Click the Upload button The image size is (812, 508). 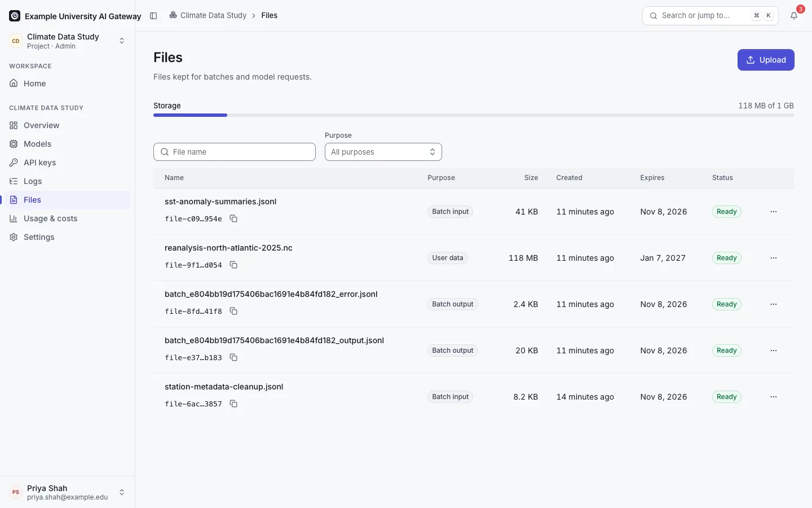pyautogui.click(x=766, y=60)
